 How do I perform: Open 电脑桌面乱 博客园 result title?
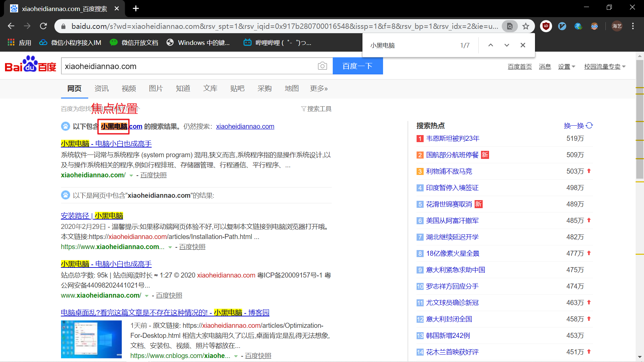point(165,313)
